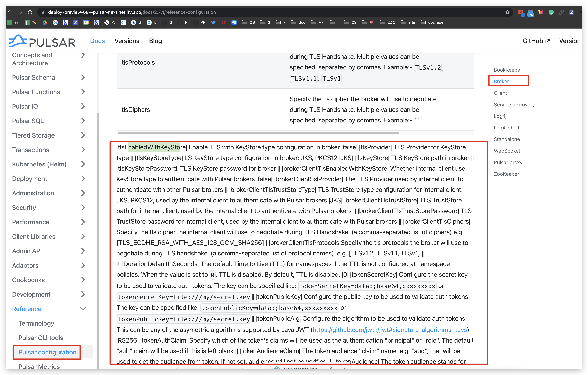Open the Blog nav item
The image size is (588, 375).
[155, 41]
